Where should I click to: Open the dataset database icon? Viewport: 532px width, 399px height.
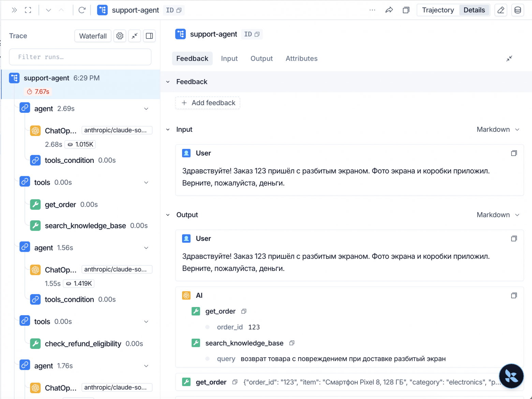[x=517, y=10]
